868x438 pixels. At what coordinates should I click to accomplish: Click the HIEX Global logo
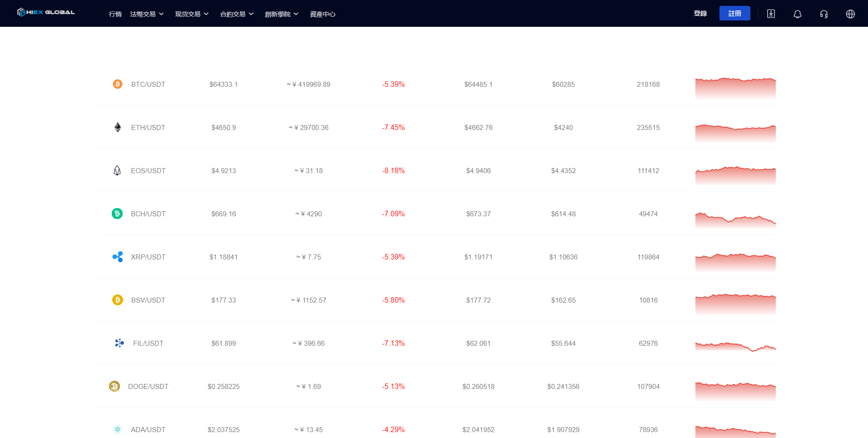click(46, 12)
